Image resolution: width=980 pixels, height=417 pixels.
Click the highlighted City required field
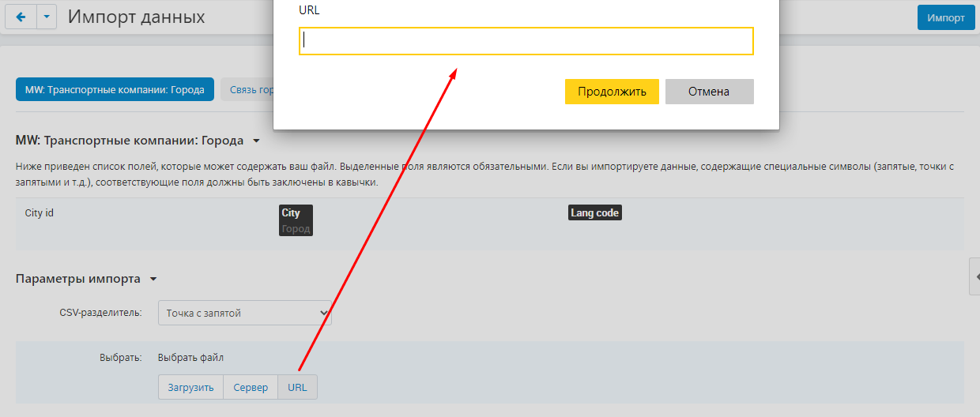pos(291,213)
